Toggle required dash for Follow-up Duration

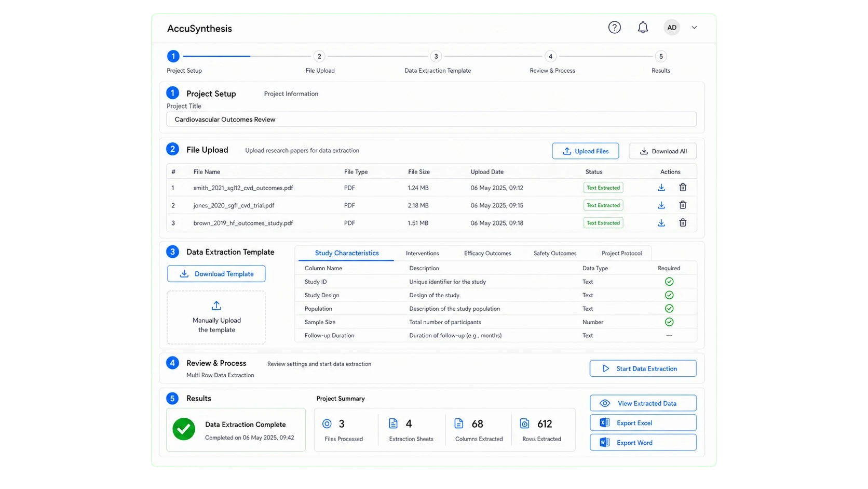tap(669, 336)
